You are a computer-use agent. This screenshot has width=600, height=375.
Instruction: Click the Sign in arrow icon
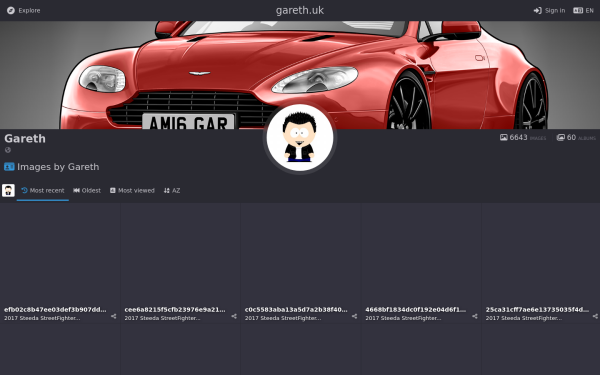pos(538,10)
